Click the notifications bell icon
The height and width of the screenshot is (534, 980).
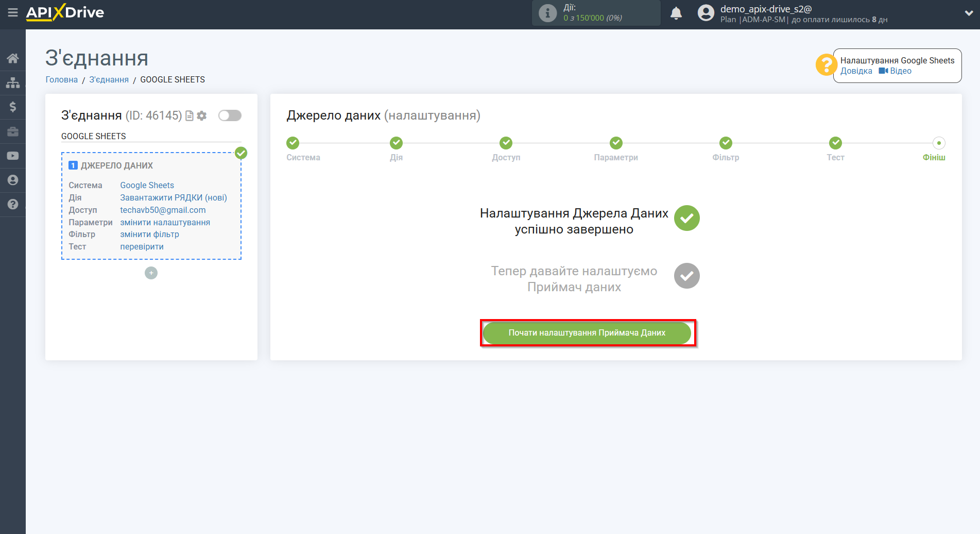(x=676, y=13)
